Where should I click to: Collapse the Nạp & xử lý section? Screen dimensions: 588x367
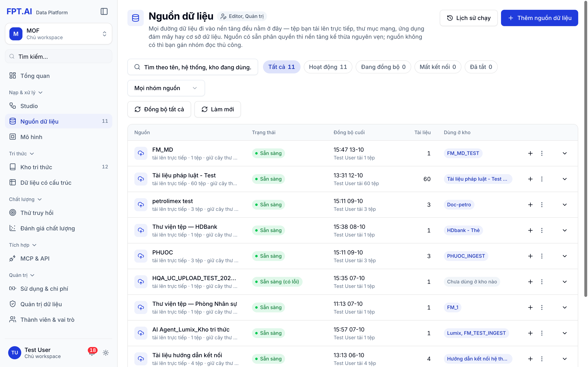click(x=26, y=93)
